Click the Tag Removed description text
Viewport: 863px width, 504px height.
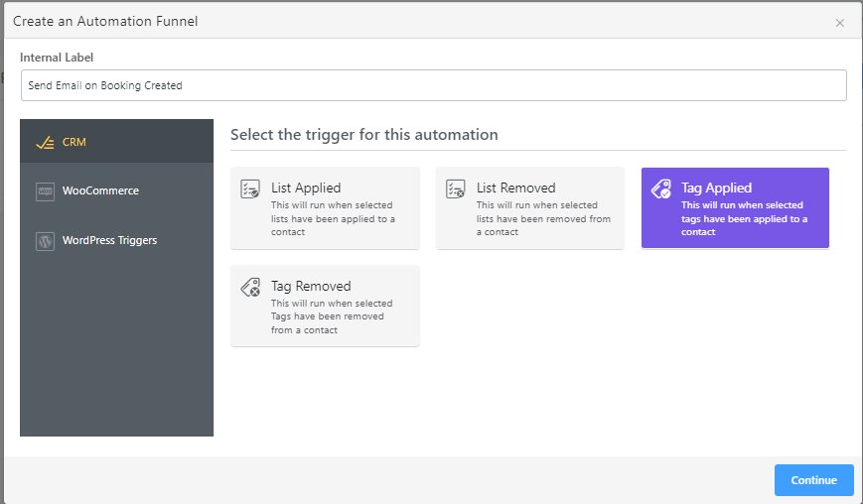tap(332, 316)
